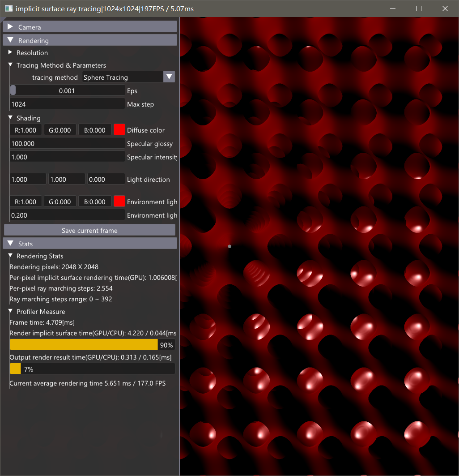Screen dimensions: 459x476
Task: Edit Environment light intensity 0.200
Action: pos(67,215)
